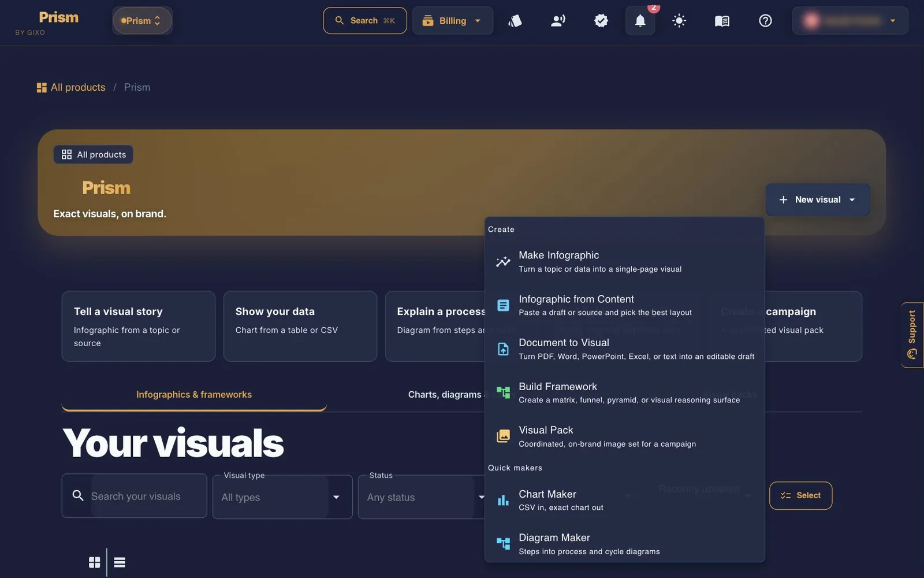Pick Diagram Maker quick maker
924x578 pixels.
(624, 544)
